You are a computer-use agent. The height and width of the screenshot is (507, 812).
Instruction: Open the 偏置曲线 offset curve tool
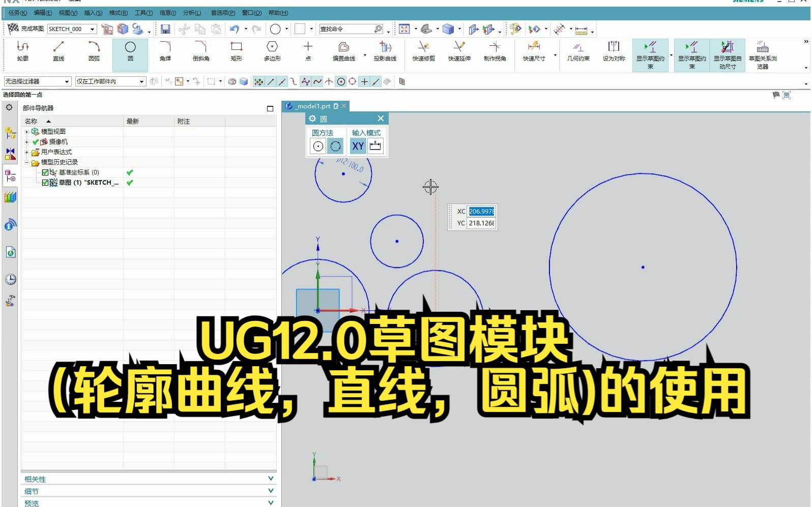(344, 52)
